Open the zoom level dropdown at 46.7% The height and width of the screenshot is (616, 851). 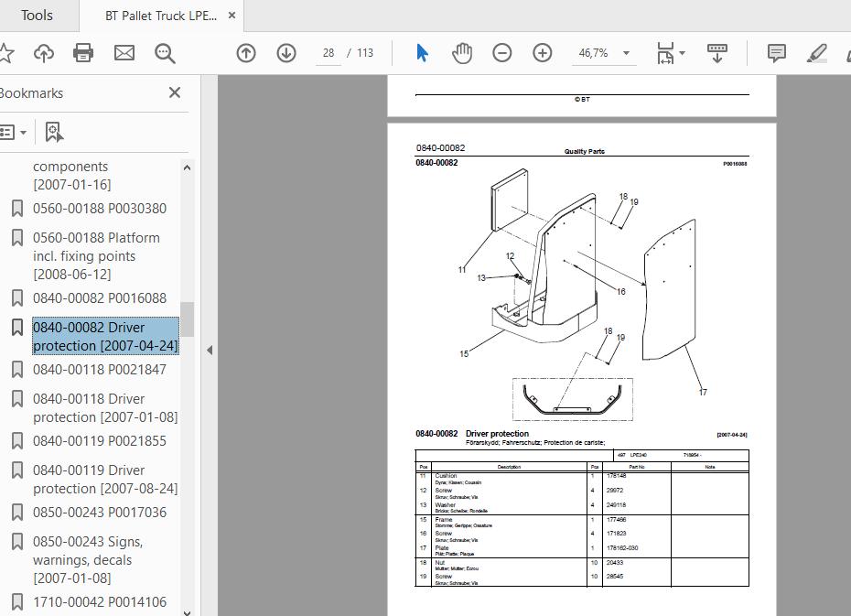(x=626, y=53)
